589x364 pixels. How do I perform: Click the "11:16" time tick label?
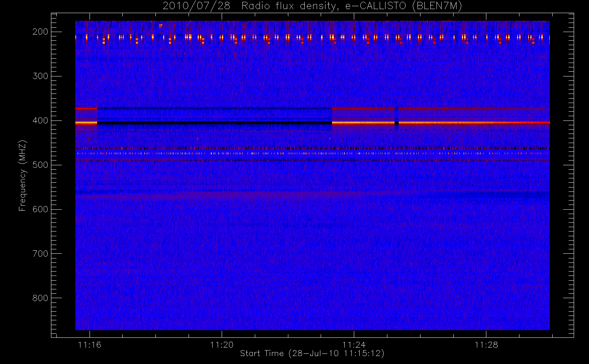coord(90,345)
